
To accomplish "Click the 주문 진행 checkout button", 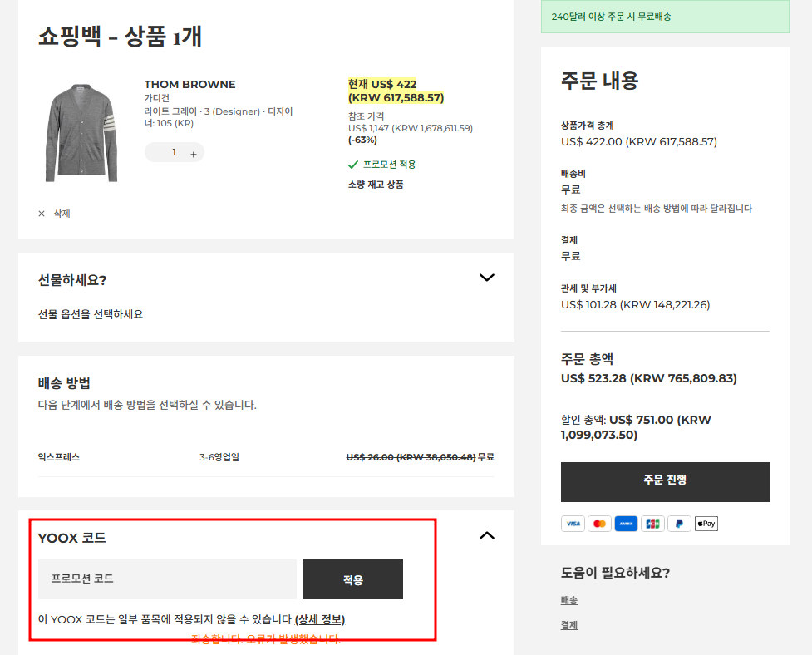I will point(665,482).
